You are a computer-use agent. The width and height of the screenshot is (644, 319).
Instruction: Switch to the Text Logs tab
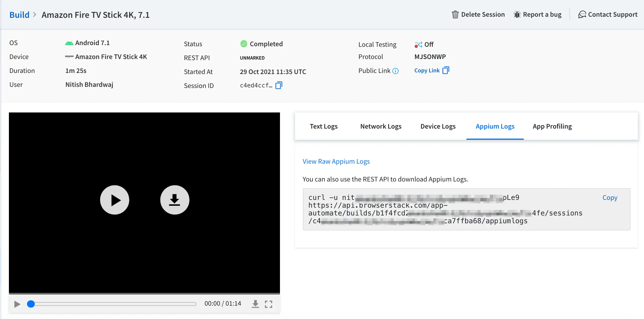pyautogui.click(x=323, y=126)
